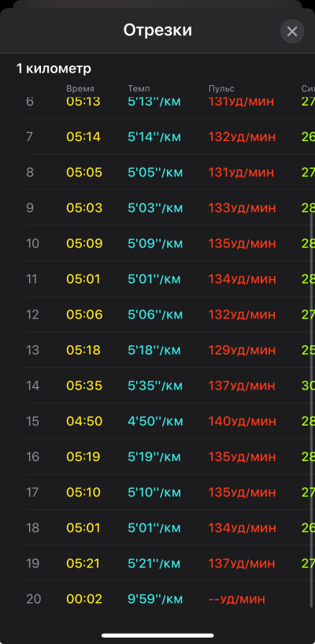The height and width of the screenshot is (644, 315).
Task: Tap split 13 time 05:18
Action: point(83,350)
